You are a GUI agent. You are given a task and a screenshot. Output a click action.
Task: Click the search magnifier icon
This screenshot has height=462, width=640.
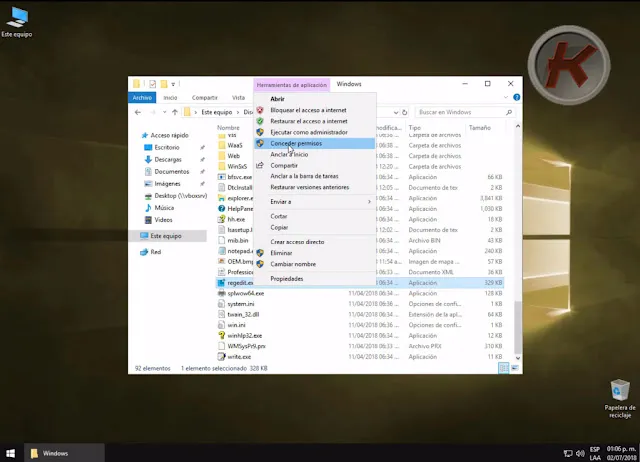click(509, 112)
